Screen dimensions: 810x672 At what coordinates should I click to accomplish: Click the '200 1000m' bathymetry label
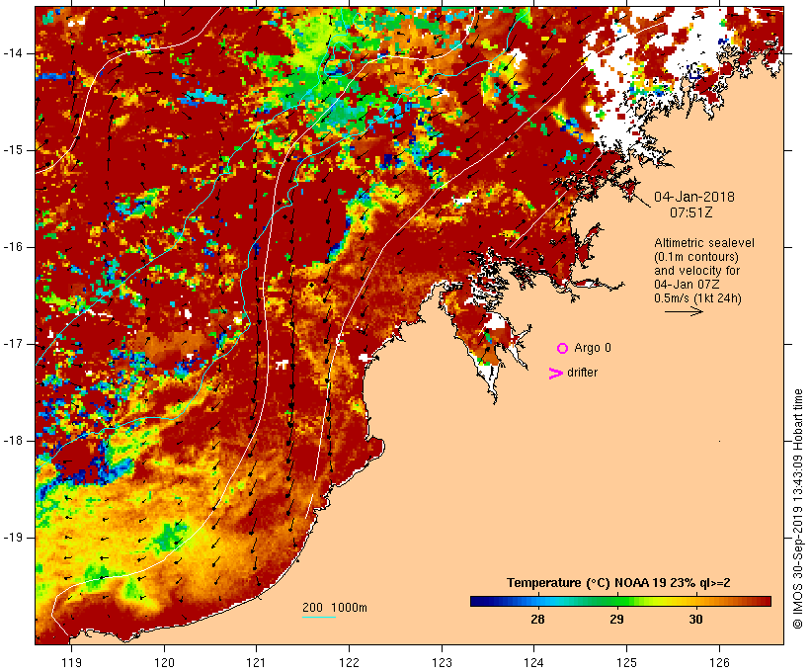point(335,608)
